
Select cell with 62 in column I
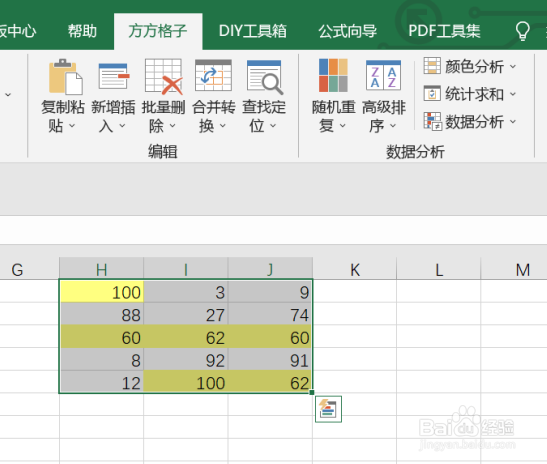coord(186,336)
